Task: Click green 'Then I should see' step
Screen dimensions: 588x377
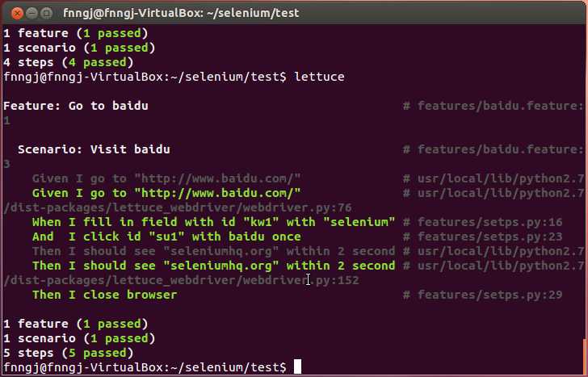Action: (x=213, y=266)
